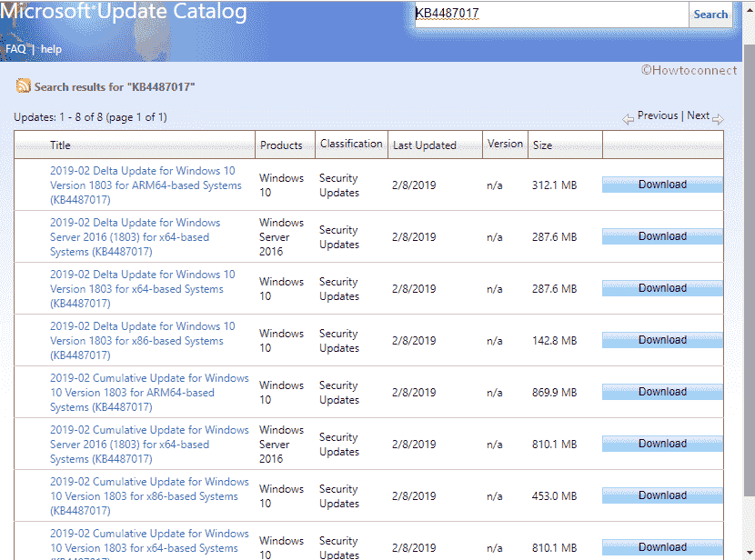The image size is (755, 560).
Task: Open Cumulative Update Windows 10 x86-based link
Action: [x=149, y=496]
